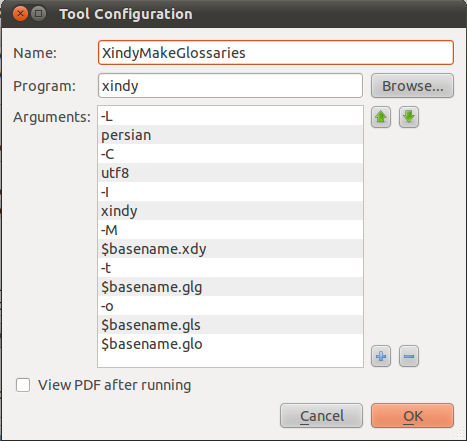Select the persian argument entry
This screenshot has height=441, width=467.
(230, 135)
